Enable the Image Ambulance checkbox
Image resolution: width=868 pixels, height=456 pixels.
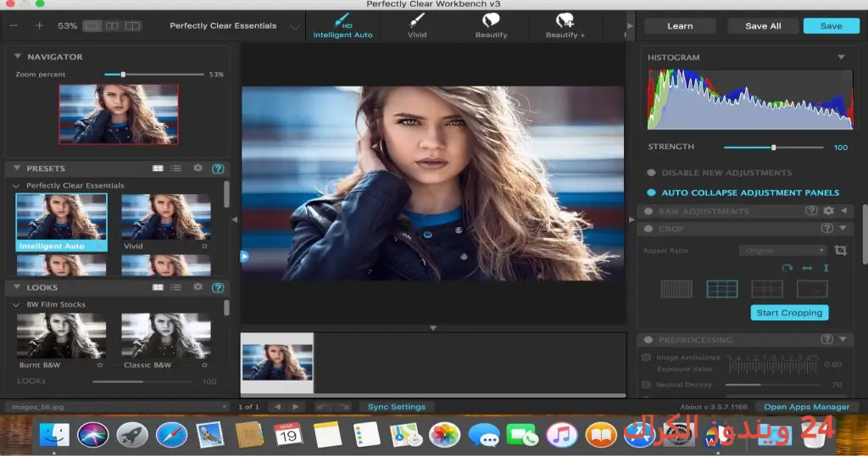pos(646,358)
